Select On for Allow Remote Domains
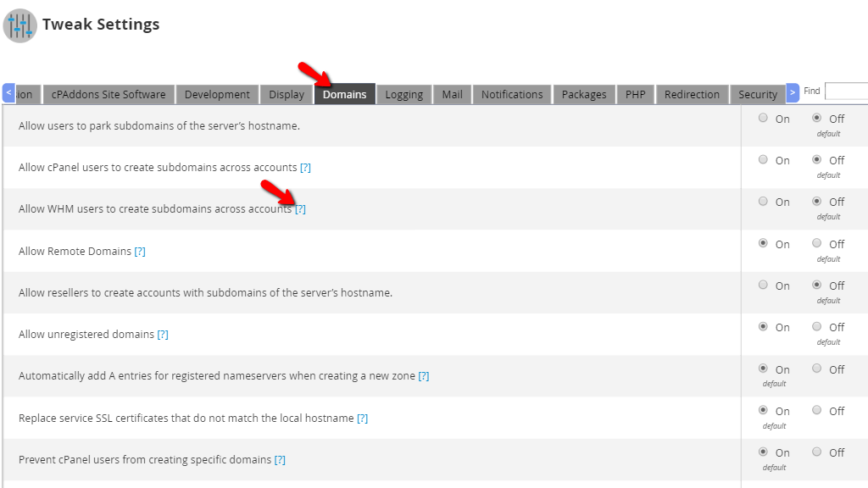Viewport: 868px width, 488px height. (763, 243)
